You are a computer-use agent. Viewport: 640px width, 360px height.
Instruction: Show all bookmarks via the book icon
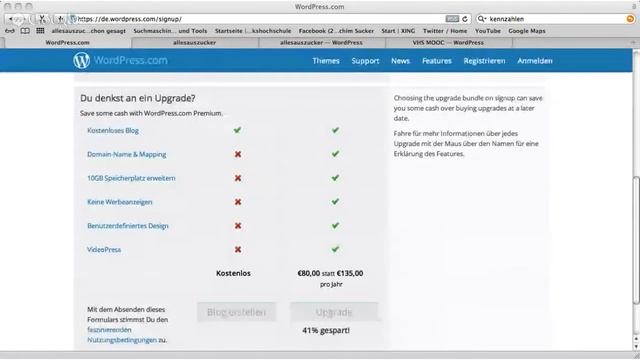(25, 31)
